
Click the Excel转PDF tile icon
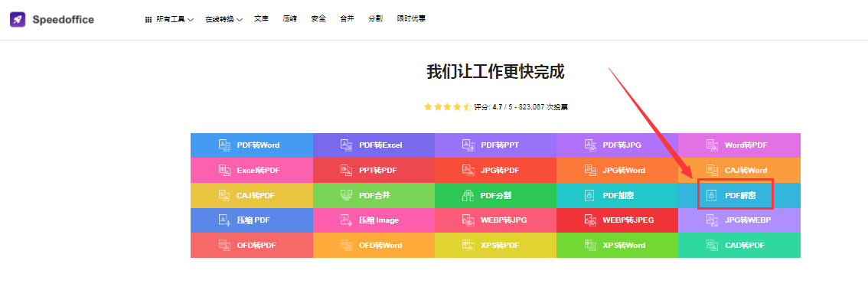click(x=224, y=170)
